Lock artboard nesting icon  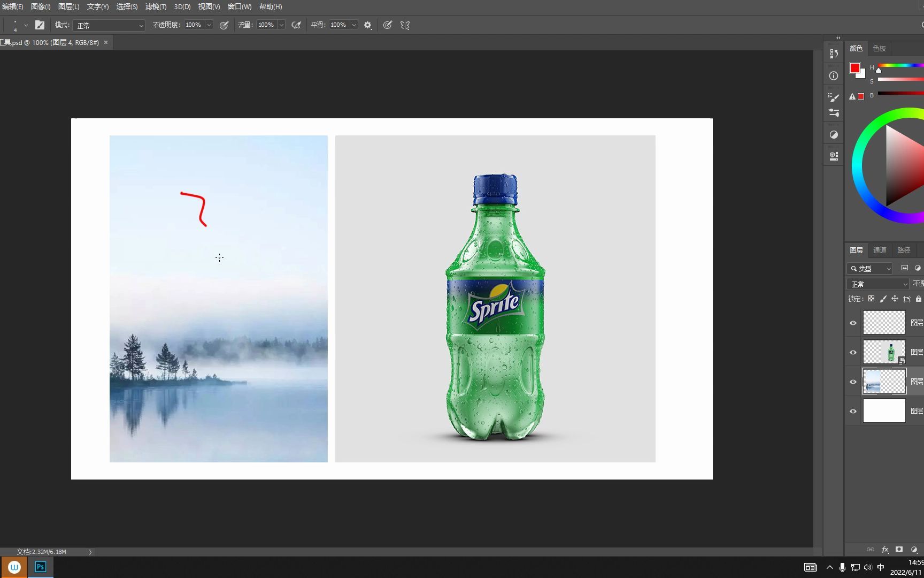906,299
